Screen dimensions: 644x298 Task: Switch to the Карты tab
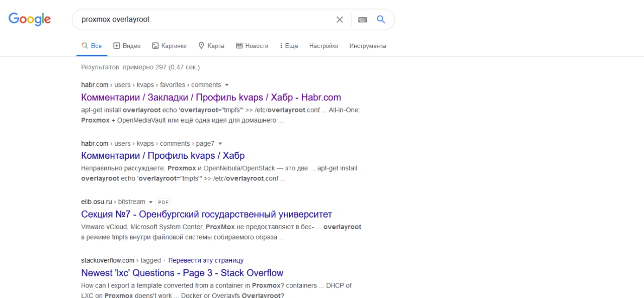tap(211, 46)
